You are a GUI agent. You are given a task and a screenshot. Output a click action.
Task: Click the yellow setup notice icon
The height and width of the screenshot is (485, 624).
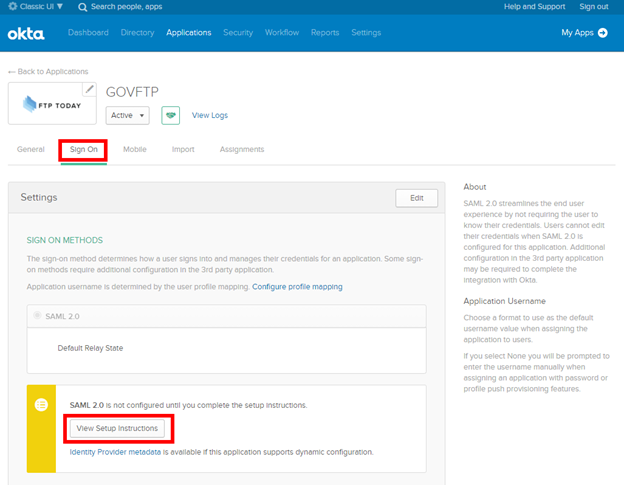41,404
